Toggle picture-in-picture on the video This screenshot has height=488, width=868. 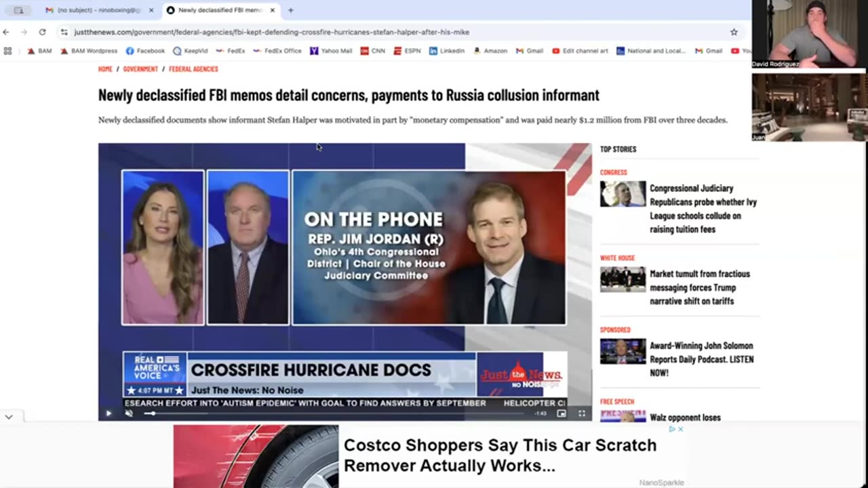pos(561,413)
